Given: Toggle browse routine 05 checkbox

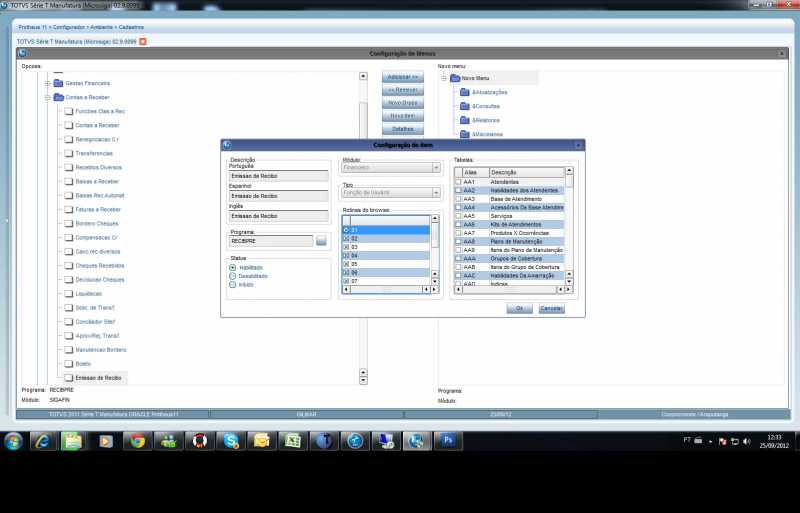Looking at the screenshot, I should click(x=346, y=264).
